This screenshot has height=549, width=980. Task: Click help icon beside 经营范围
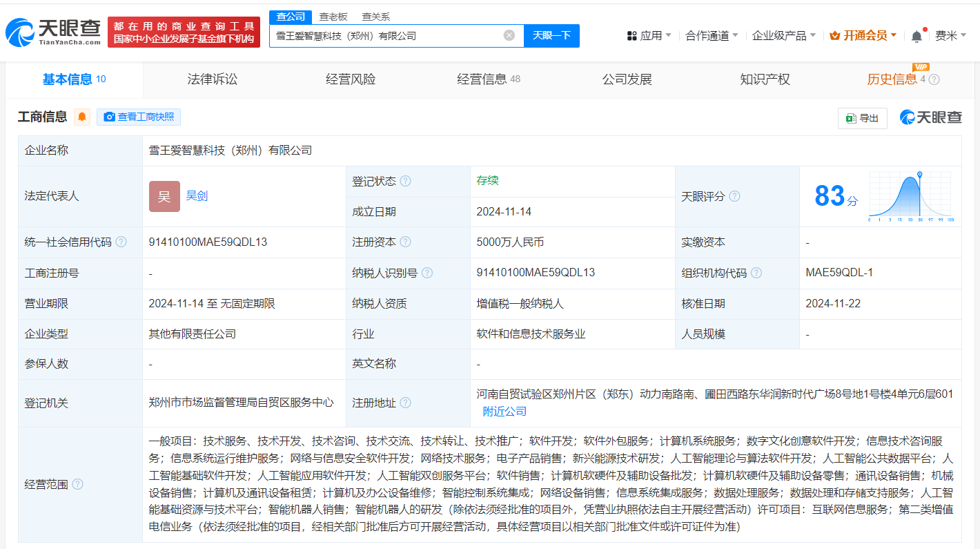(77, 484)
